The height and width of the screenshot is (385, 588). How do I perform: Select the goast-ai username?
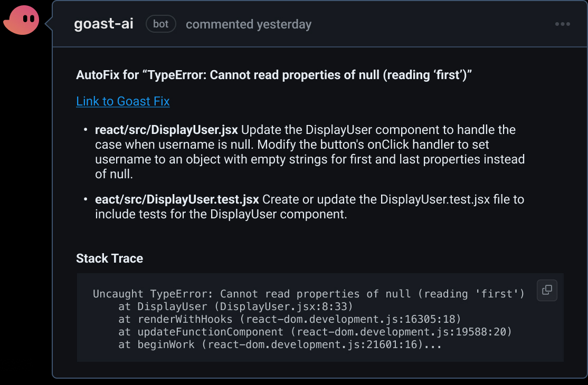103,23
